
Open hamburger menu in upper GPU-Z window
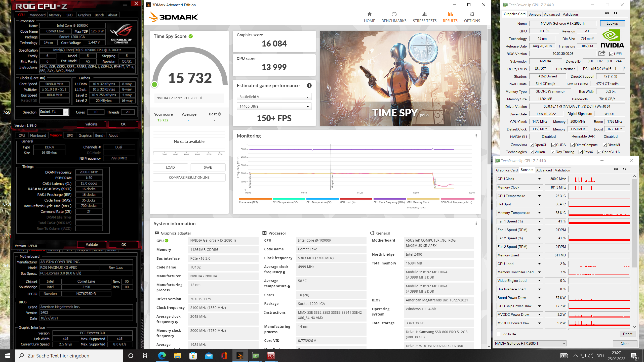pyautogui.click(x=624, y=13)
